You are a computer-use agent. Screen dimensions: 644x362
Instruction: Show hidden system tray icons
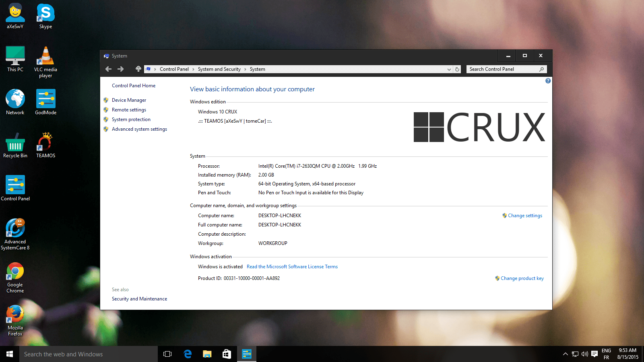click(x=565, y=354)
